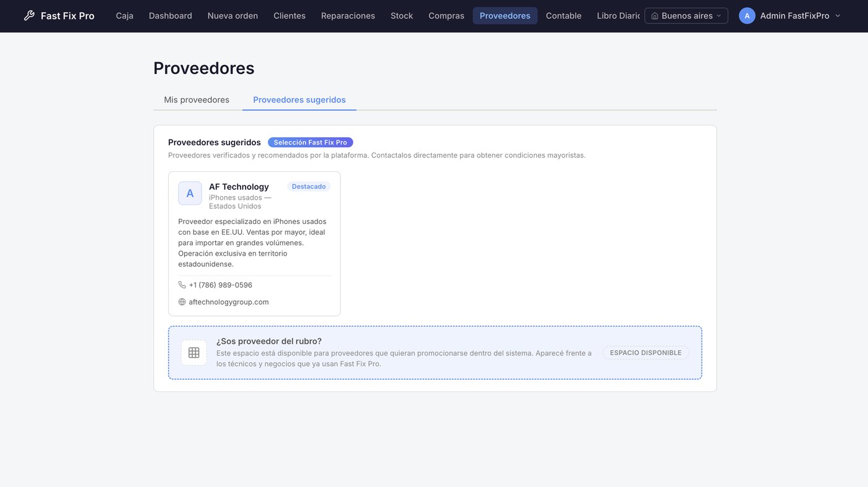Screen dimensions: 868x487
Task: Click the Fast Fix Pro wrench logo icon
Action: (x=29, y=16)
